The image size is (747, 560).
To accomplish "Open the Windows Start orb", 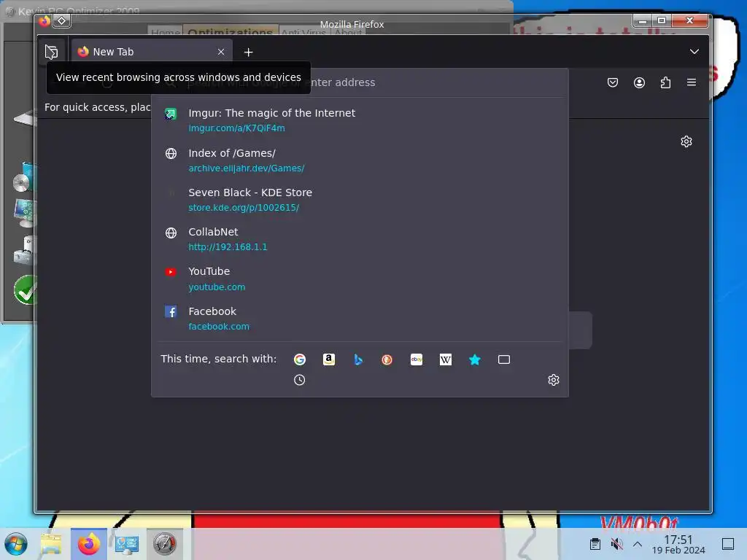I will click(x=16, y=544).
